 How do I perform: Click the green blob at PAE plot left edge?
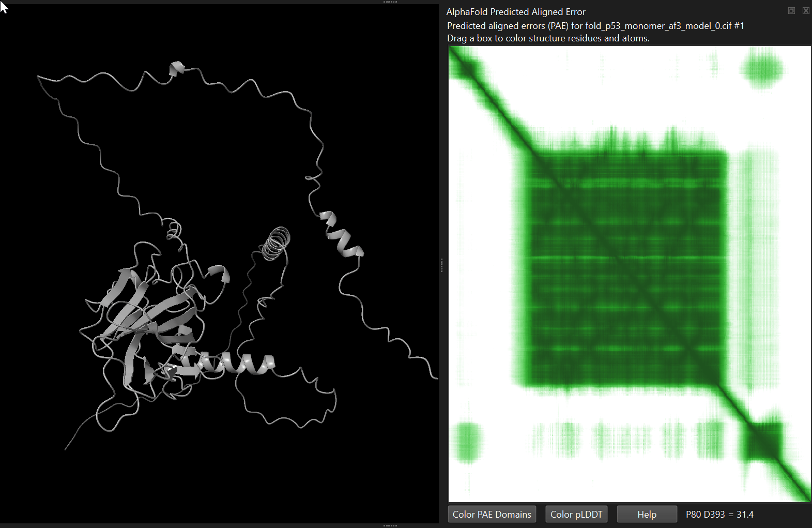point(467,441)
